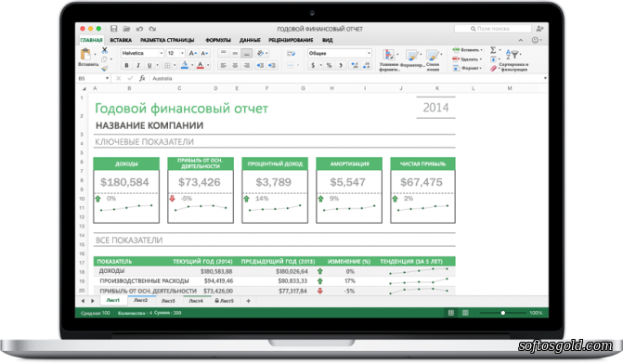623x364 pixels.
Task: Add a new sheet with plus button
Action: pos(248,301)
